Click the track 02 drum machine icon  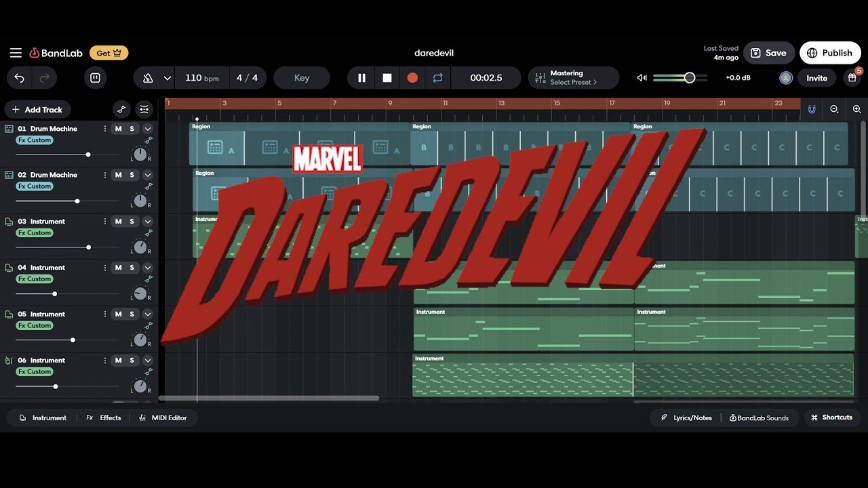click(x=9, y=175)
